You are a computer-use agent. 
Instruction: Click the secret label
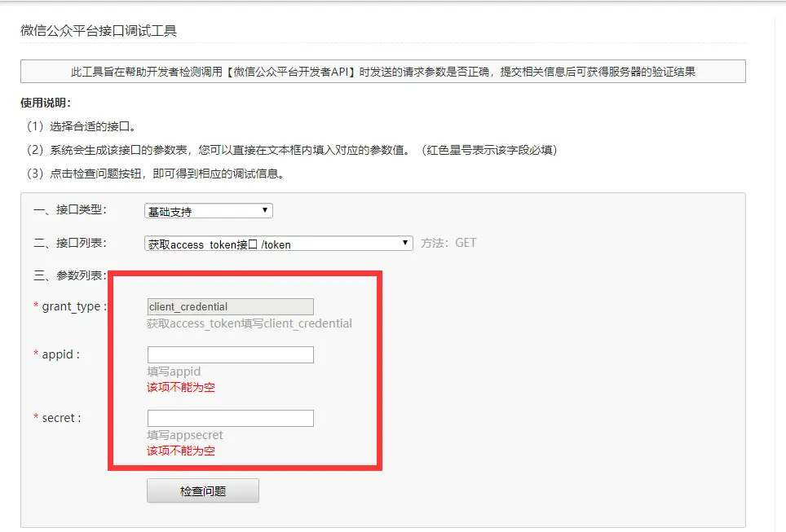click(61, 418)
